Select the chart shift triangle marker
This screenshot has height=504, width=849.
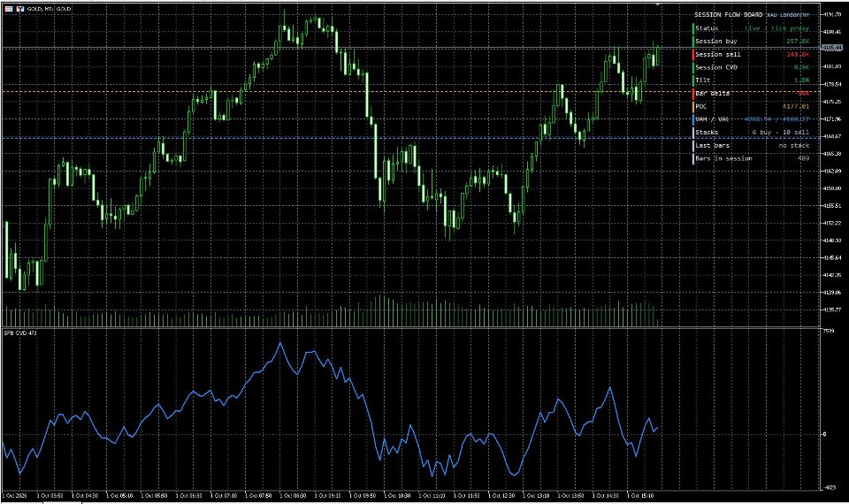click(x=658, y=5)
